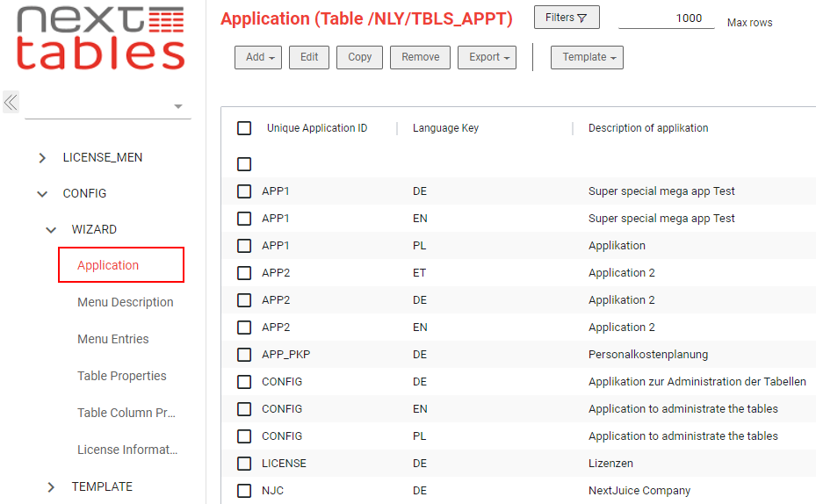Open the Filters funnel button
The width and height of the screenshot is (816, 504).
[567, 18]
